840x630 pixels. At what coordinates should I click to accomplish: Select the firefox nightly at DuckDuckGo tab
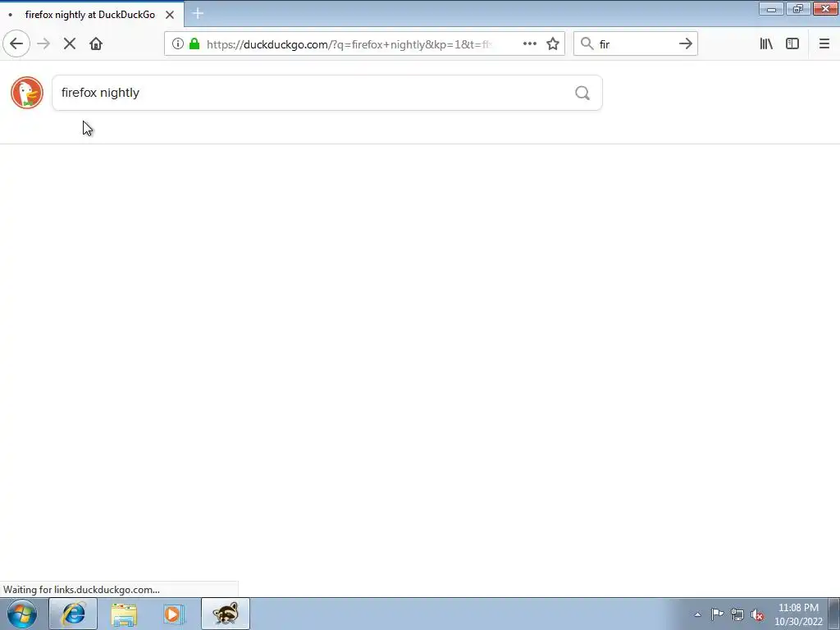92,15
